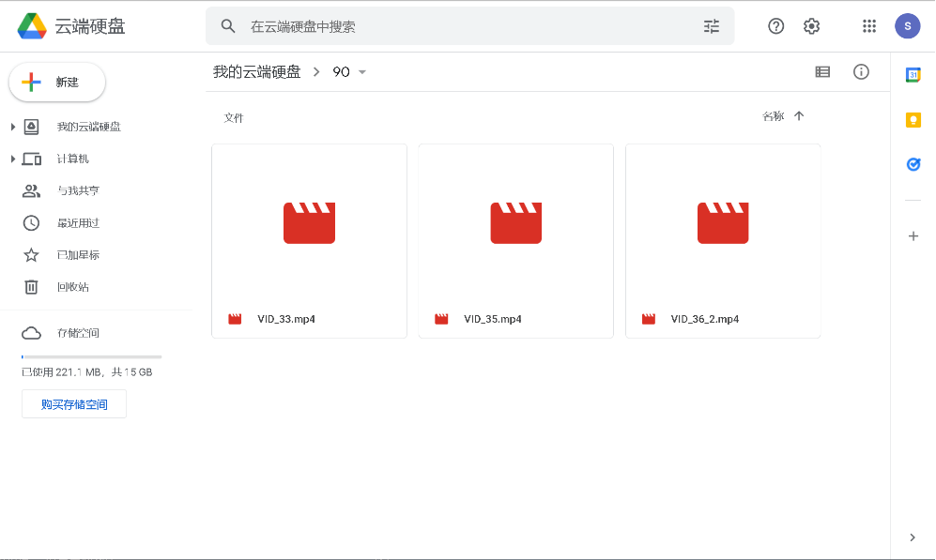Open 回收站 in sidebar

pos(72,287)
